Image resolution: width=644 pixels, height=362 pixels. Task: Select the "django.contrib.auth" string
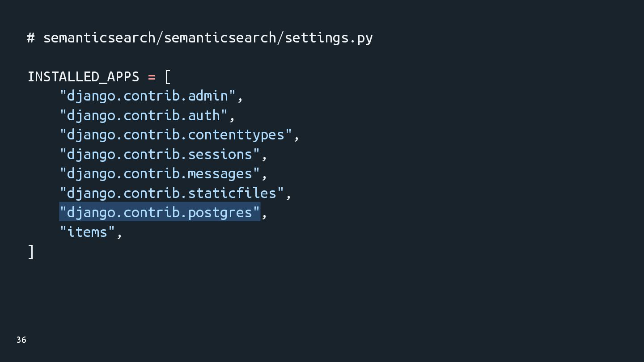(144, 116)
